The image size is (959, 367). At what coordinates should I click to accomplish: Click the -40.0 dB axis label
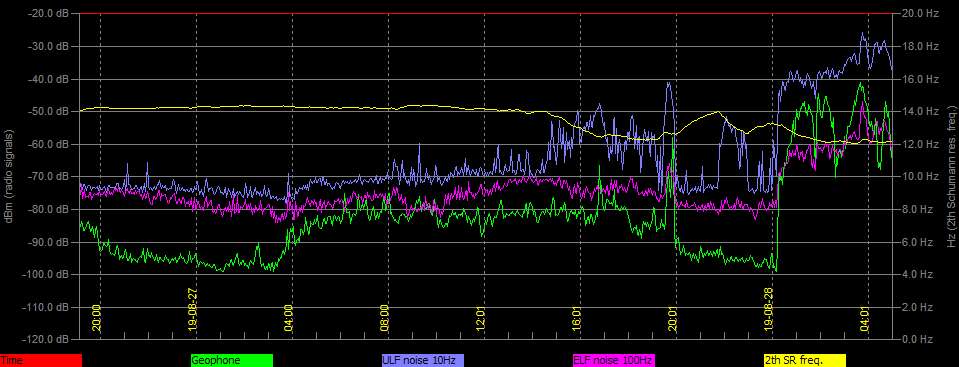(x=48, y=79)
